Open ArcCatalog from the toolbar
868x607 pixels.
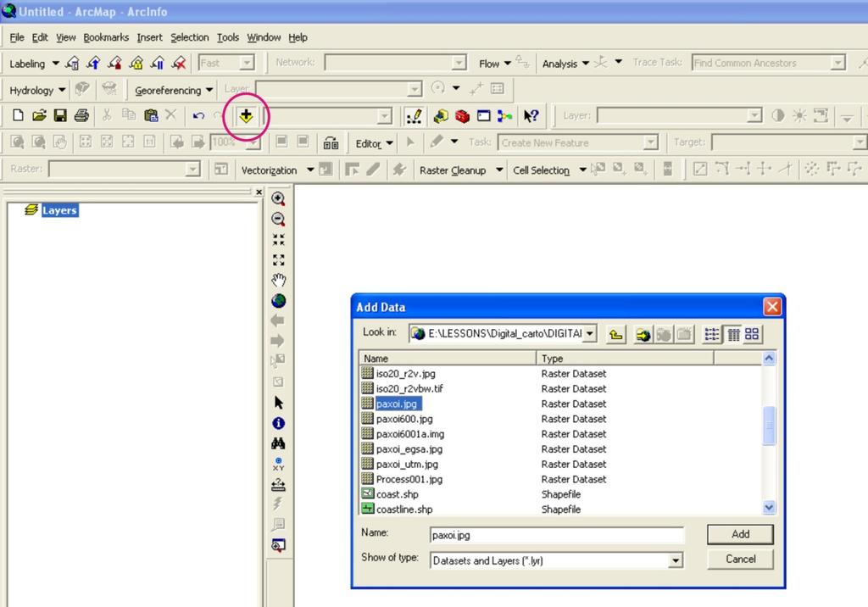pos(441,116)
